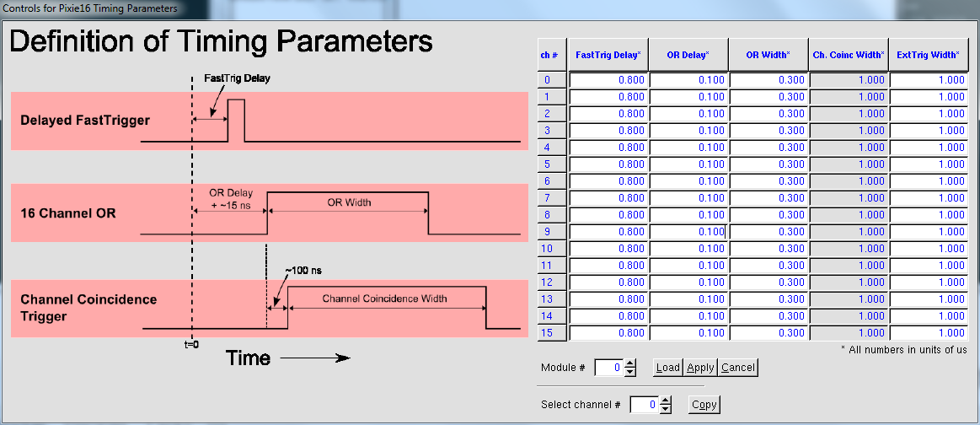
Task: Click row label for channel 9
Action: point(552,232)
